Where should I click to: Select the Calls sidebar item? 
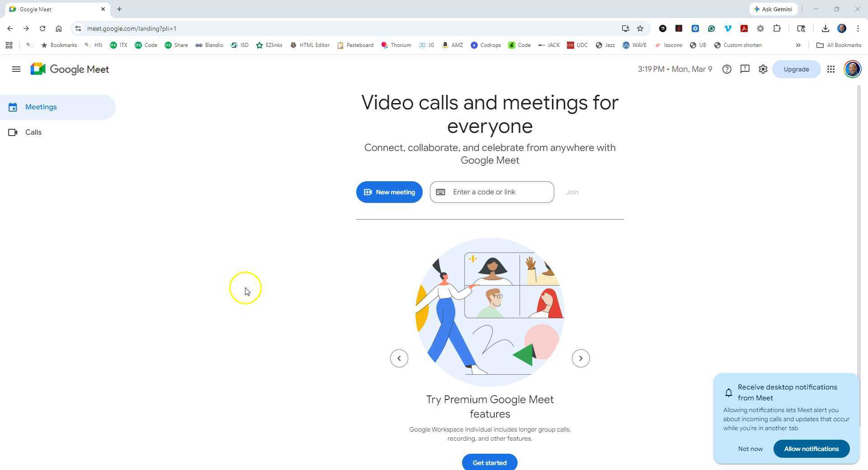pyautogui.click(x=58, y=132)
